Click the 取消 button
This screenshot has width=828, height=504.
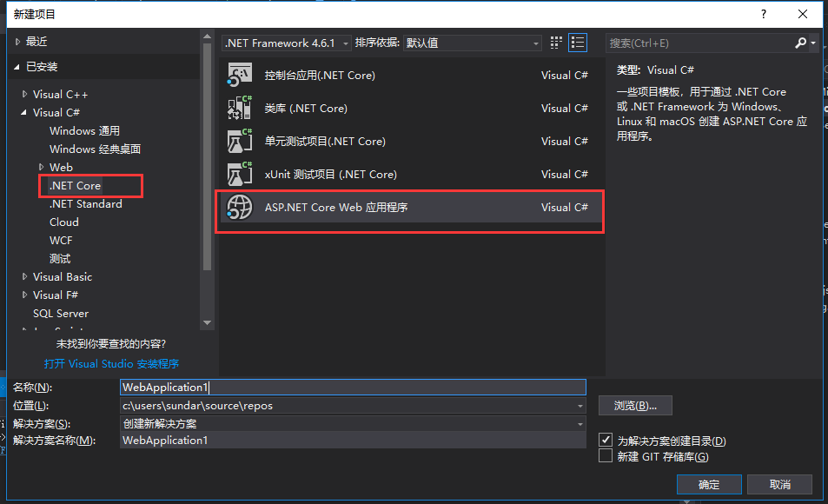[779, 485]
